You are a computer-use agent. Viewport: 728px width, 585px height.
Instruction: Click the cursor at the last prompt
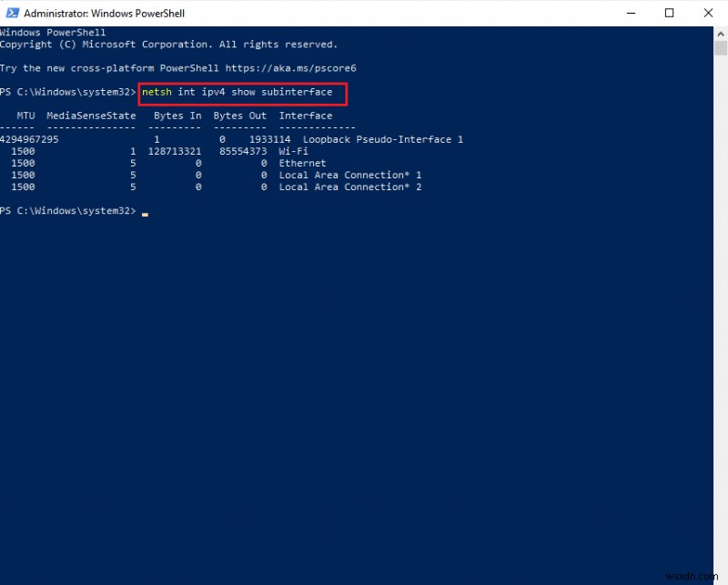145,215
